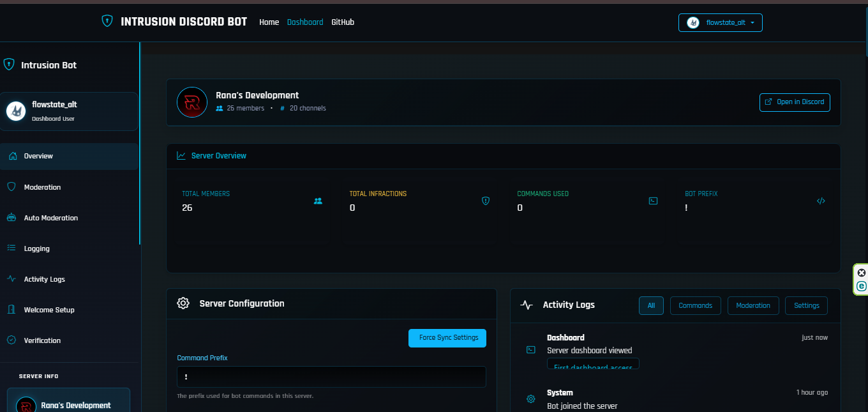Click the Total Infractions label
This screenshot has height=412, width=868.
click(378, 194)
